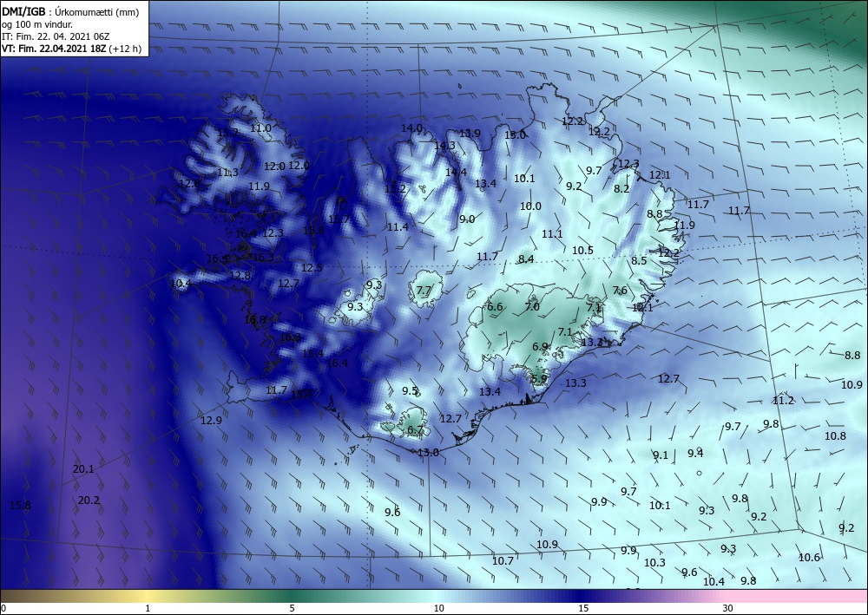The image size is (868, 615).
Task: Click the colour scale tick labelled 10
Action: point(438,609)
